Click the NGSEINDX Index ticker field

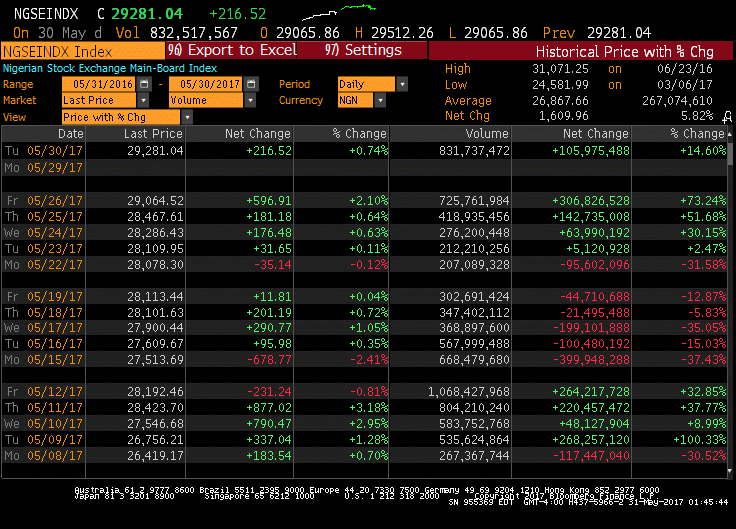point(83,51)
